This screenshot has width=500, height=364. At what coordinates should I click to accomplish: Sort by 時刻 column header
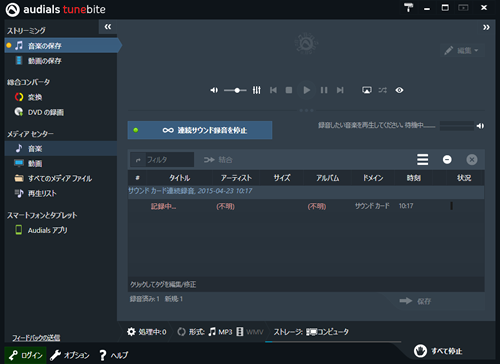point(414,178)
